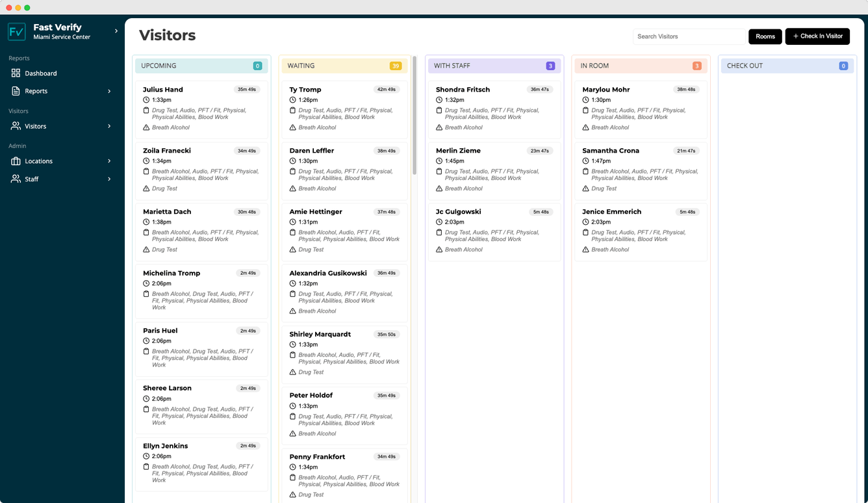Open Samantha Crona visitor name

click(611, 151)
